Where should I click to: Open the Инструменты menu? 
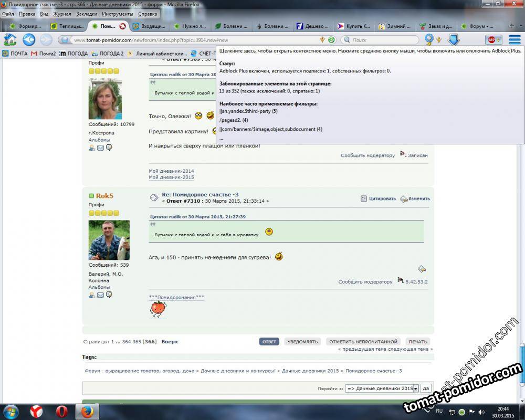(117, 14)
